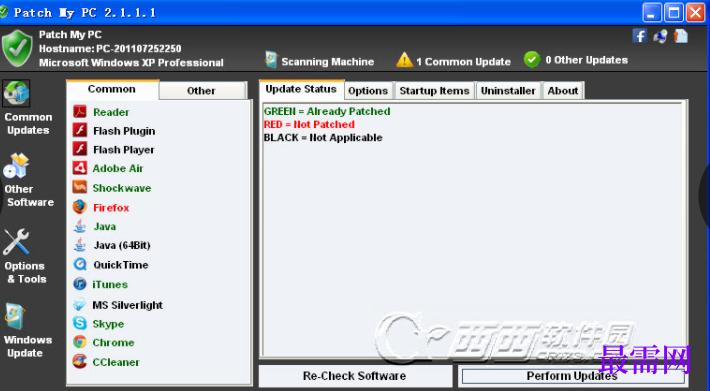Click the Adobe Reader icon
This screenshot has height=391, width=710.
pos(80,112)
